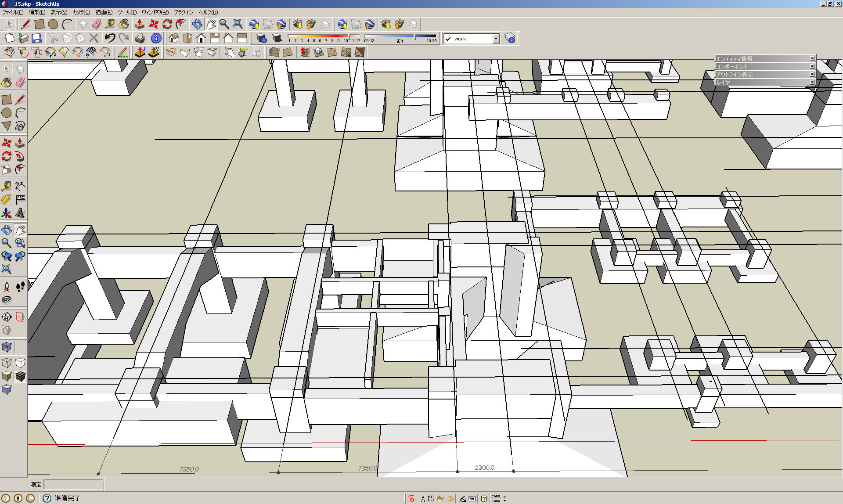This screenshot has height=504, width=843.
Task: Activate the Walk footprints tool
Action: (20, 287)
